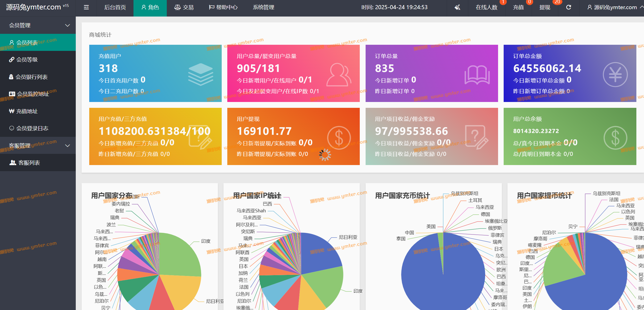
Task: Open the 角色 tab
Action: (x=150, y=8)
